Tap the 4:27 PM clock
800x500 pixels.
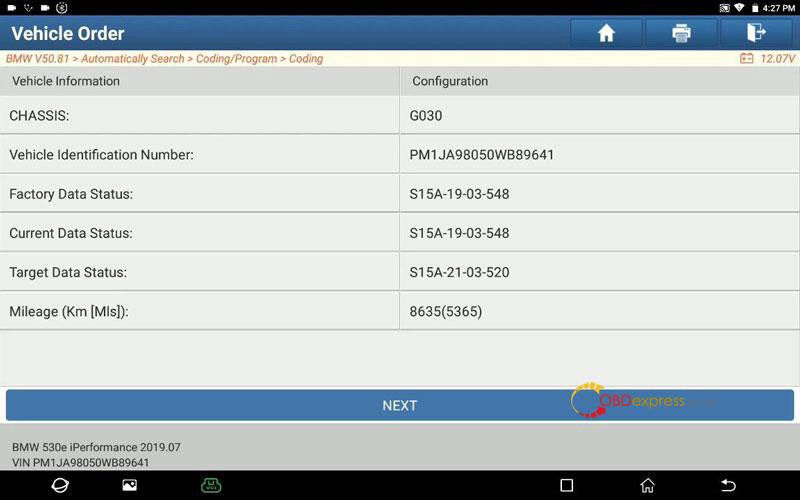coord(779,8)
